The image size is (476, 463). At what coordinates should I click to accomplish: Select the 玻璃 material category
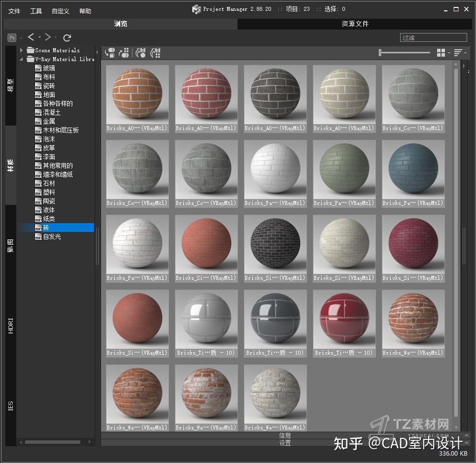coord(50,68)
